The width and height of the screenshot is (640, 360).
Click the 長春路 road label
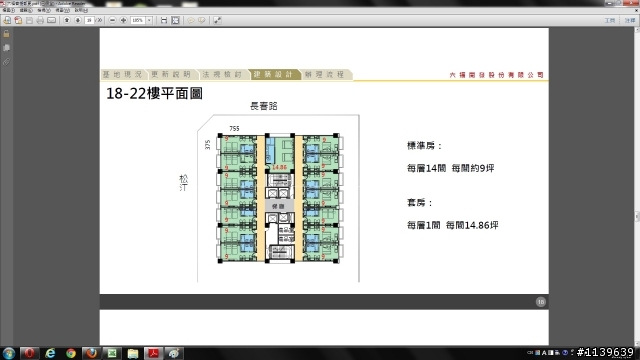click(264, 106)
